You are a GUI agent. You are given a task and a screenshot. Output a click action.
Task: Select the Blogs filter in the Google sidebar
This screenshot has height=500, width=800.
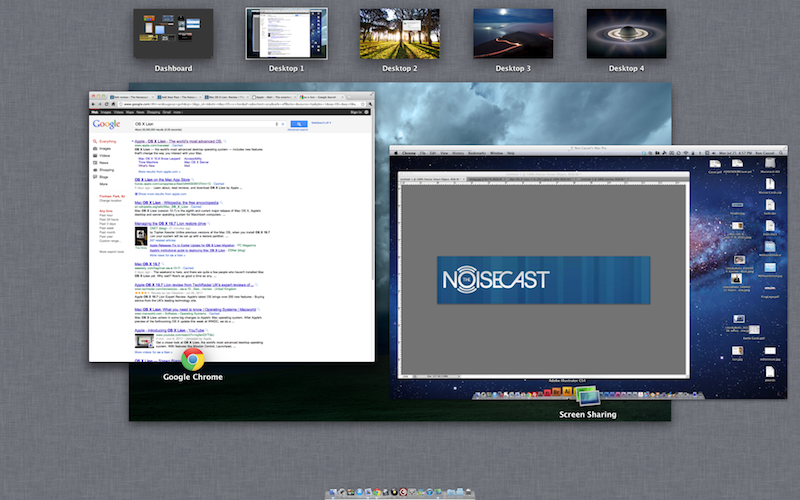[x=104, y=177]
